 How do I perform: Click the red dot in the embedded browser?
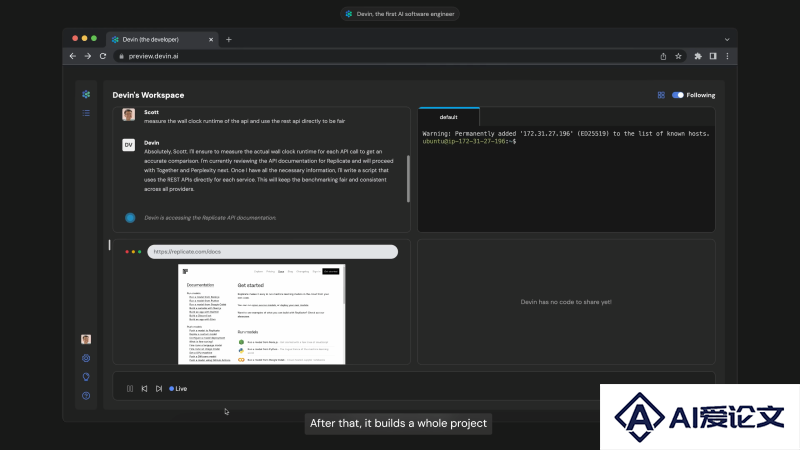coord(127,252)
